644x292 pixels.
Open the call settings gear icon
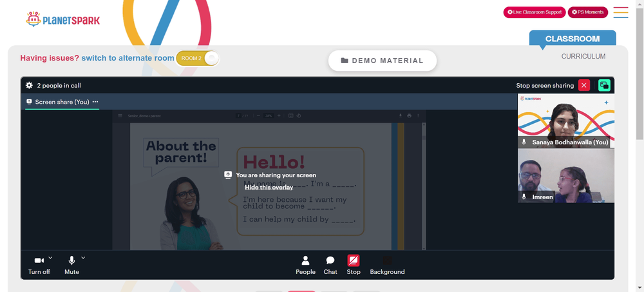point(29,86)
